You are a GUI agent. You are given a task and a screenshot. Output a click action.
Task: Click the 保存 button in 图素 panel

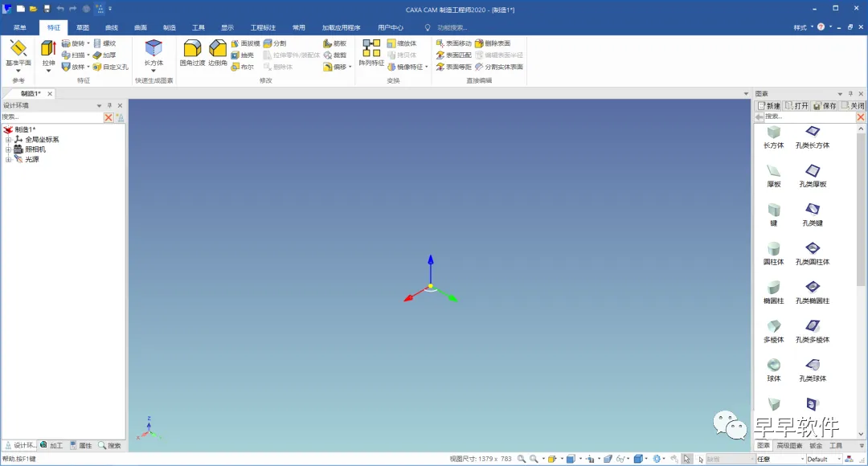[825, 106]
